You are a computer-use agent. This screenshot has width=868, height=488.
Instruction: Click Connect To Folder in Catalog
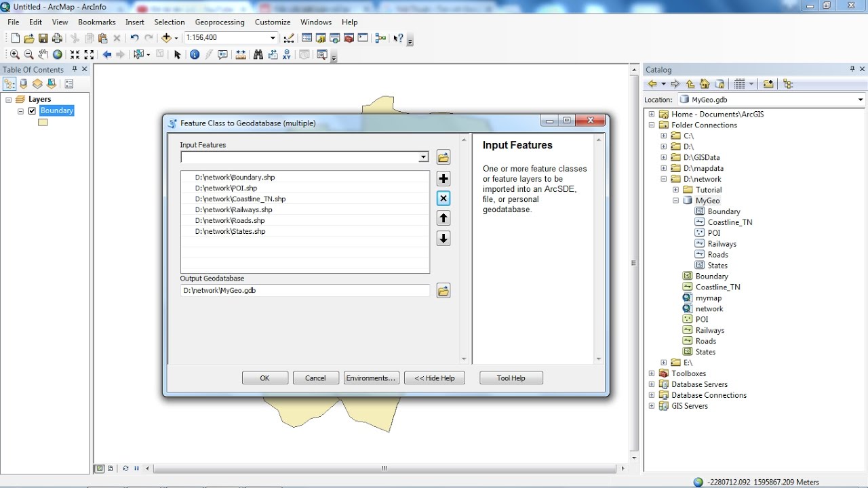pos(768,84)
